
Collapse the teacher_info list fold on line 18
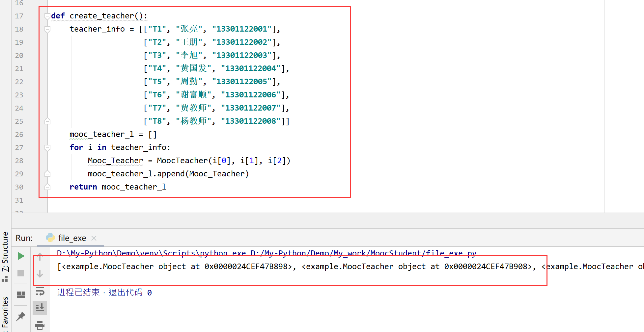(x=47, y=29)
